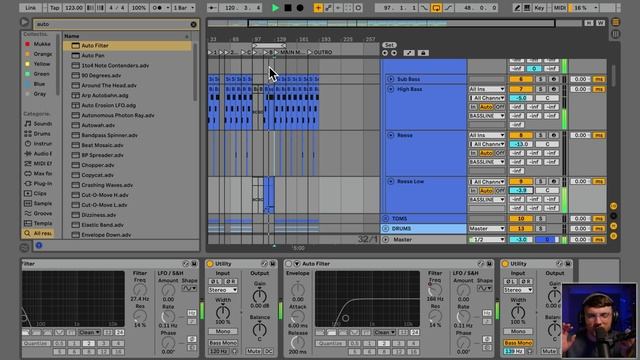Screen dimensions: 640x360
Task: Click the Previous Locator arrow button
Action: [385, 53]
